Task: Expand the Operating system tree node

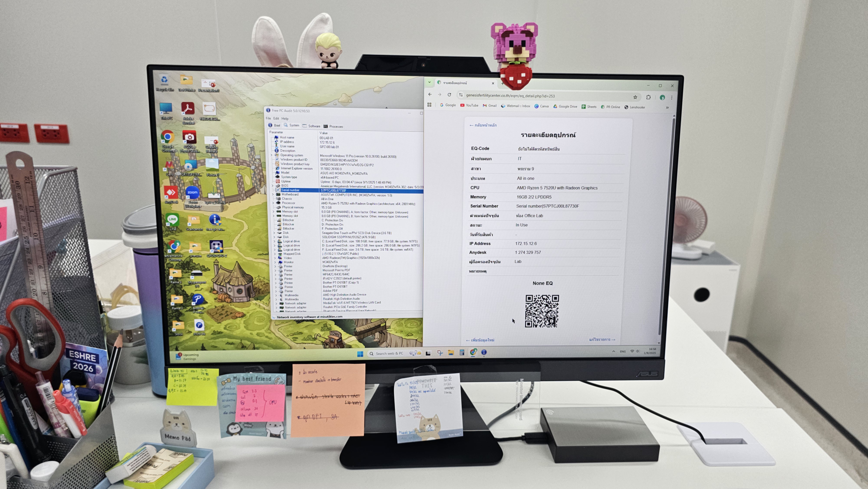Action: pyautogui.click(x=272, y=155)
